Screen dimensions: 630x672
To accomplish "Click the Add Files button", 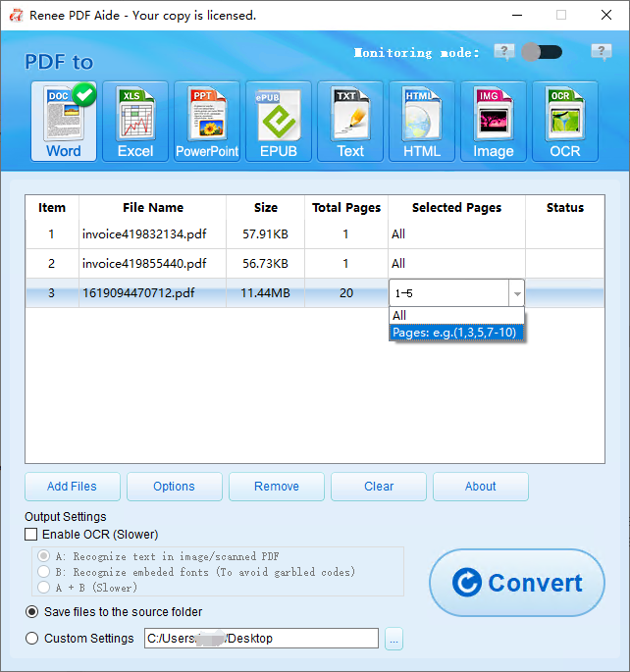I will click(73, 487).
